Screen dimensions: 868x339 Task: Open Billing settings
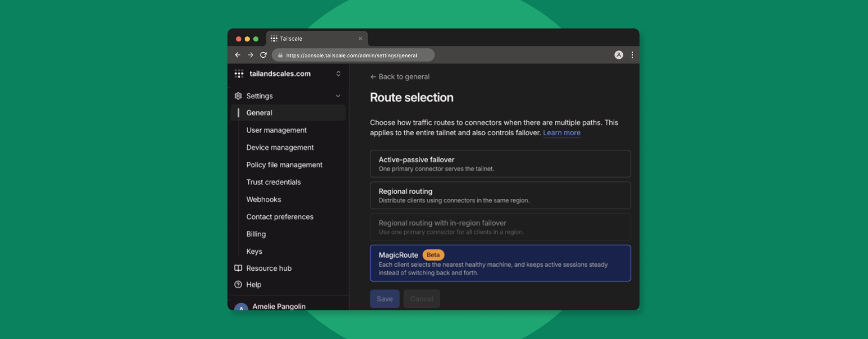256,234
